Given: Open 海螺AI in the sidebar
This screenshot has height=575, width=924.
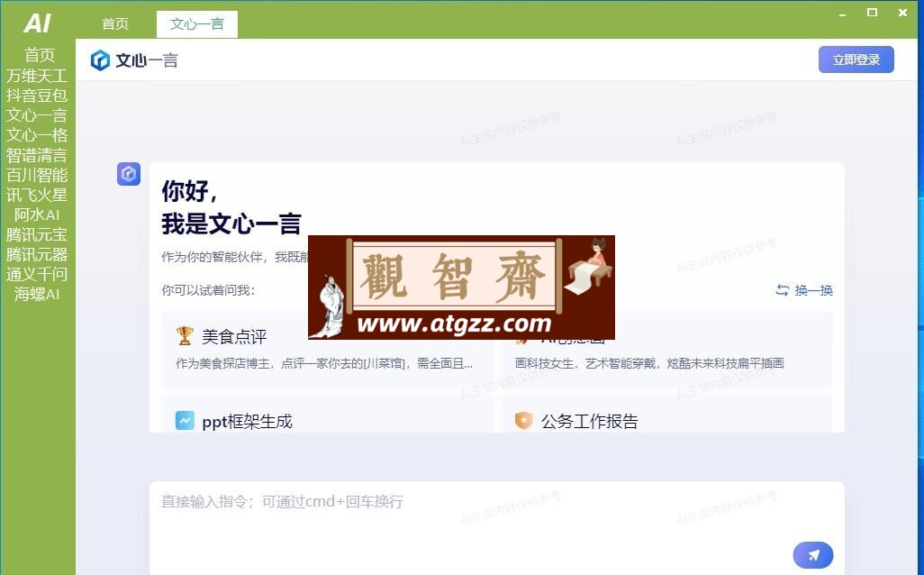Looking at the screenshot, I should pyautogui.click(x=37, y=294).
